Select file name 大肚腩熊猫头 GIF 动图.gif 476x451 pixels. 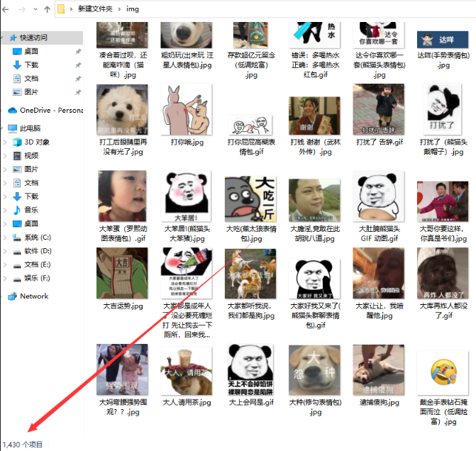tap(379, 233)
